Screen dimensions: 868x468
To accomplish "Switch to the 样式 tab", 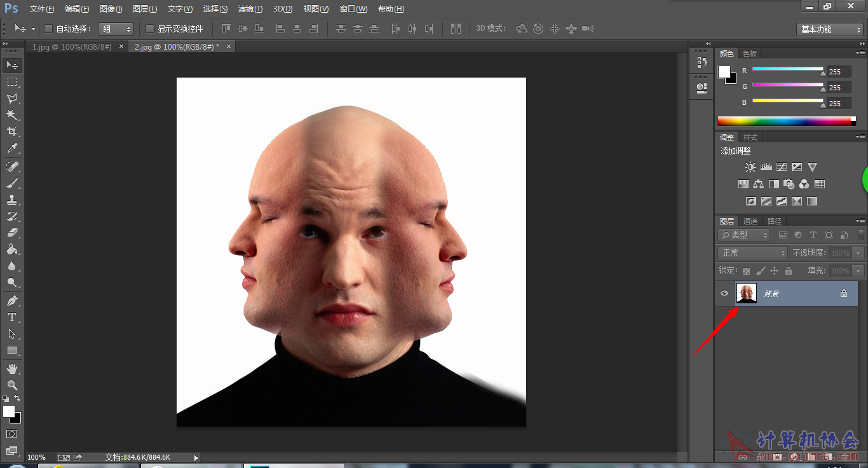I will (750, 137).
